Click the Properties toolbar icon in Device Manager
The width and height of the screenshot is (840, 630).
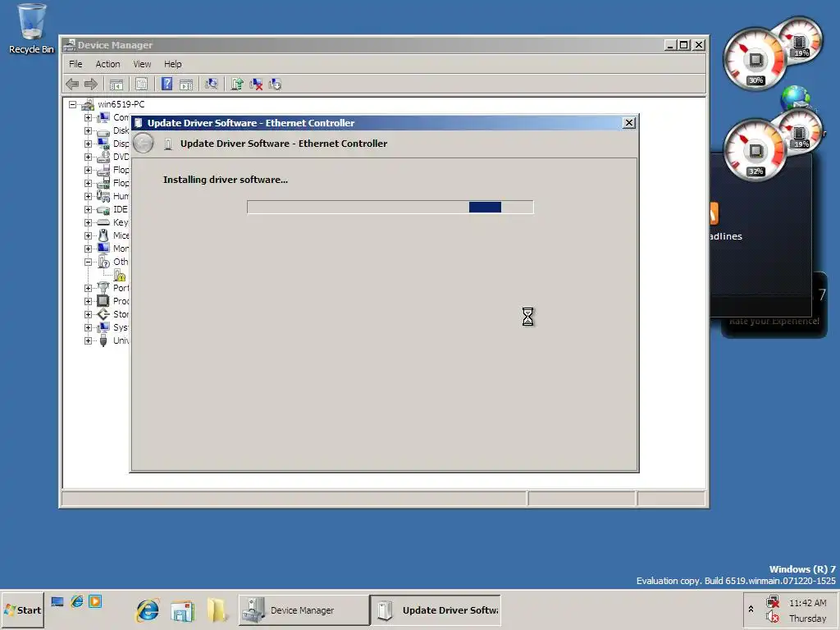click(141, 84)
